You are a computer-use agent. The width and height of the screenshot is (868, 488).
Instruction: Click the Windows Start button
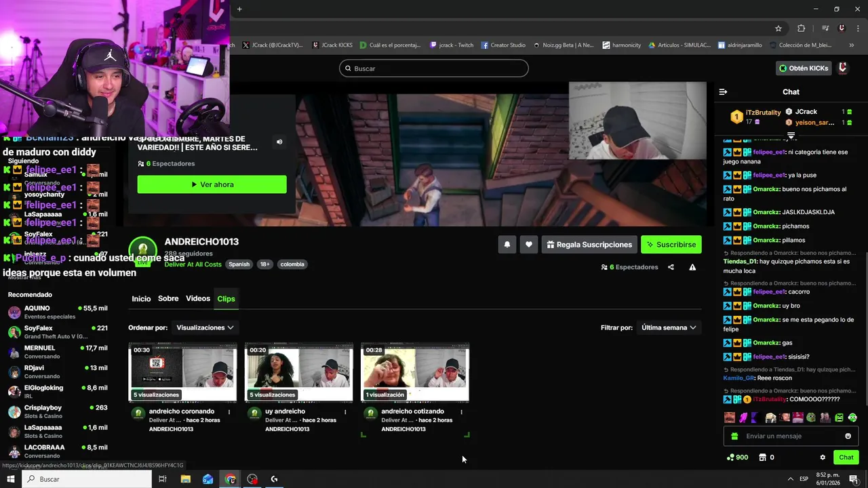pos(11,479)
